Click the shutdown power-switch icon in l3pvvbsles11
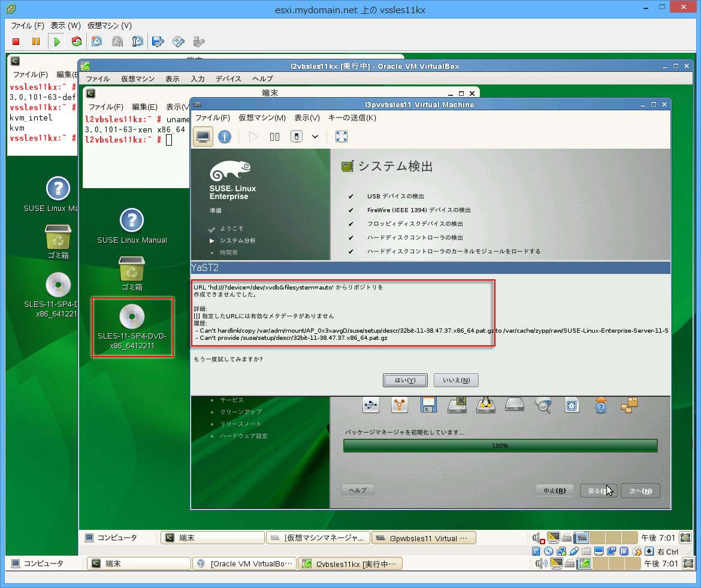This screenshot has width=701, height=588. [297, 137]
